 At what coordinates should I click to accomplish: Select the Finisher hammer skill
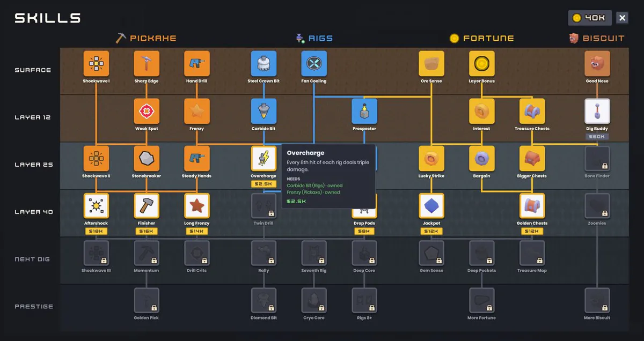147,206
